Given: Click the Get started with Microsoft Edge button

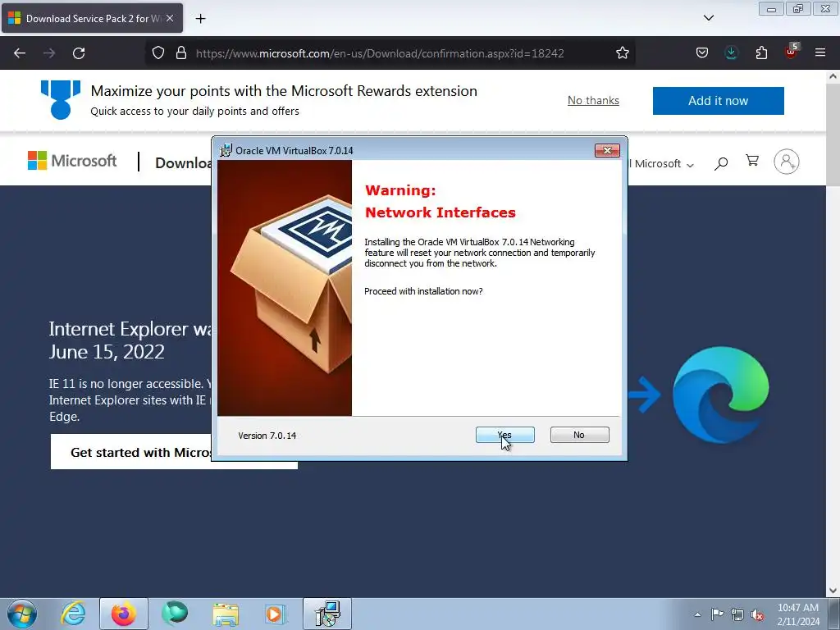Looking at the screenshot, I should coord(174,452).
